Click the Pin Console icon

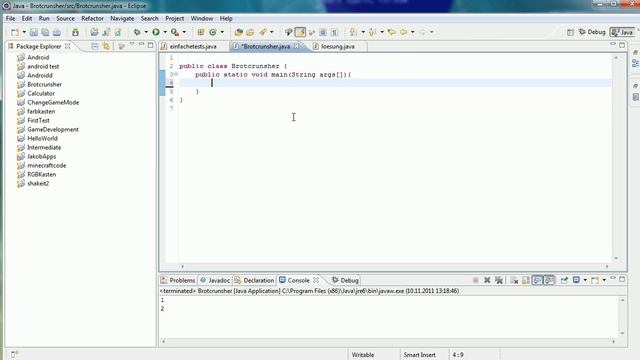pos(564,280)
